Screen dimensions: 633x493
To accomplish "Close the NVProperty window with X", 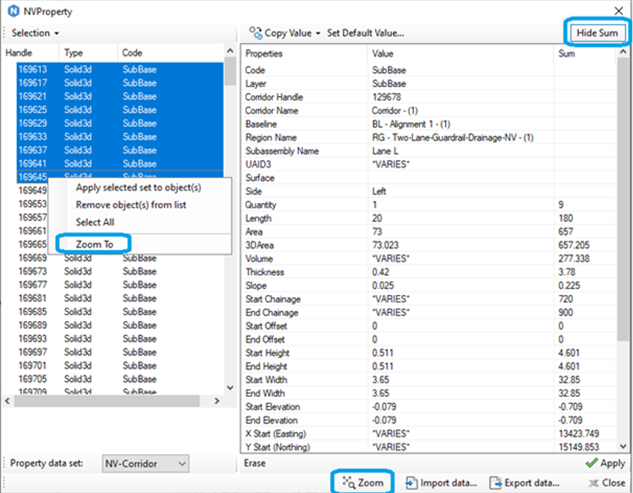I will coord(618,11).
